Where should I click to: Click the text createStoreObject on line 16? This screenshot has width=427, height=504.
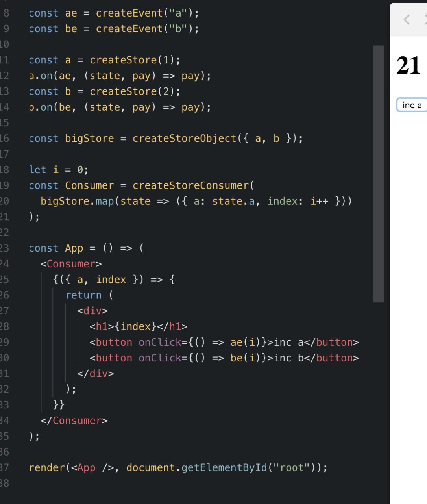pyautogui.click(x=184, y=139)
